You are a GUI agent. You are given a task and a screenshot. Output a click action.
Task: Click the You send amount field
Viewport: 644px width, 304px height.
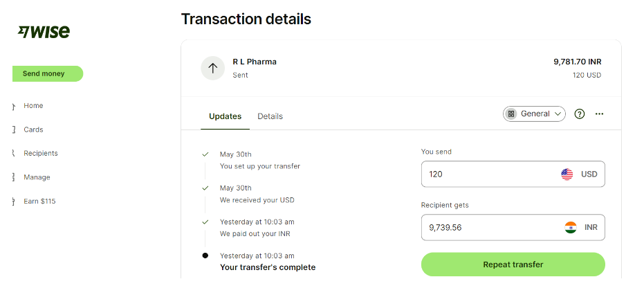513,174
